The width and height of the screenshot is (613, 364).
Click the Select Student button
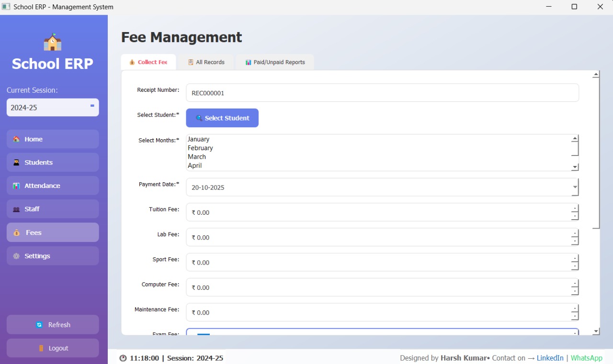222,118
